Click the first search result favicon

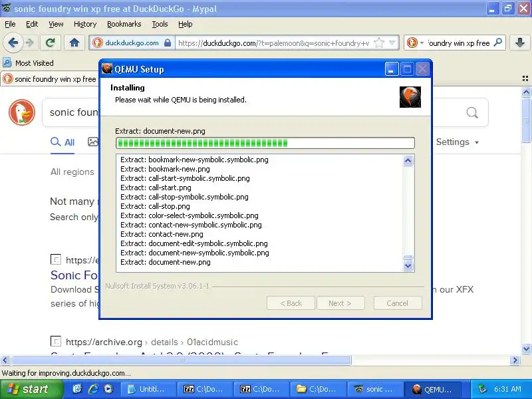[x=56, y=259]
